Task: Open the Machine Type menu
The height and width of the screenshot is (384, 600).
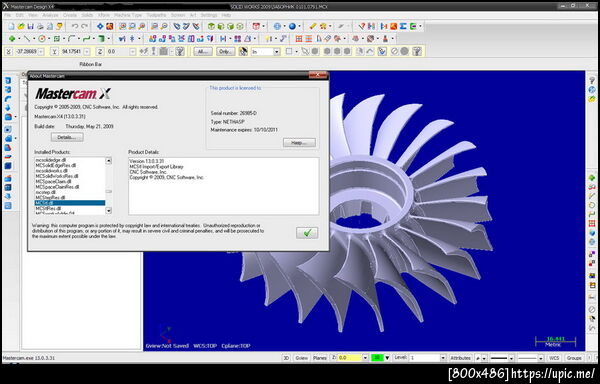Action: (x=128, y=15)
